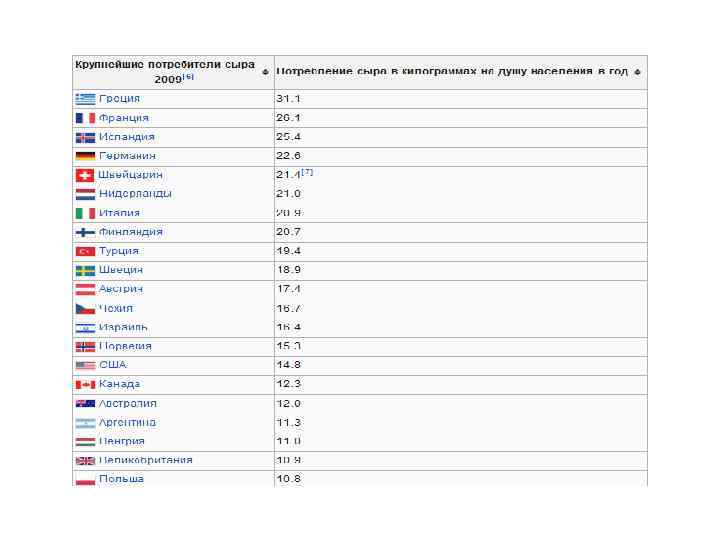Click the Poland flag icon
This screenshot has height=540, width=720.
(x=85, y=480)
